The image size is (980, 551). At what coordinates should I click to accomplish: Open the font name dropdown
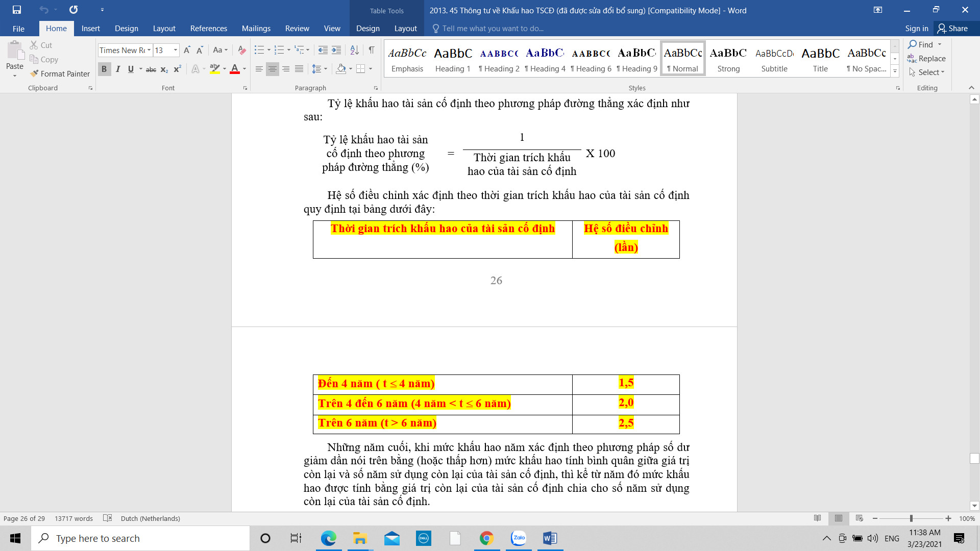tap(149, 50)
